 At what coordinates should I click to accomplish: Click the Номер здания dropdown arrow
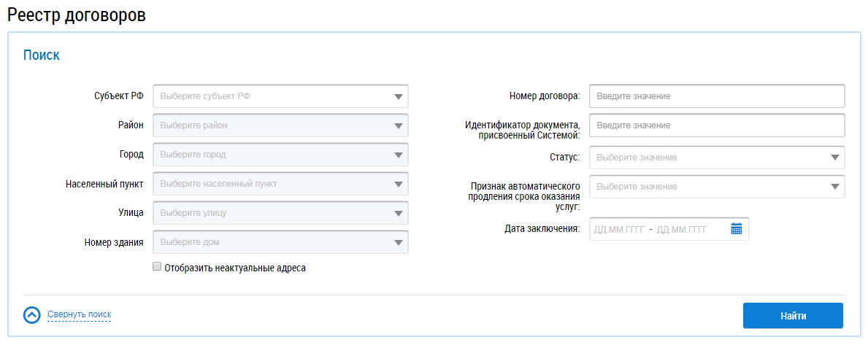[399, 243]
